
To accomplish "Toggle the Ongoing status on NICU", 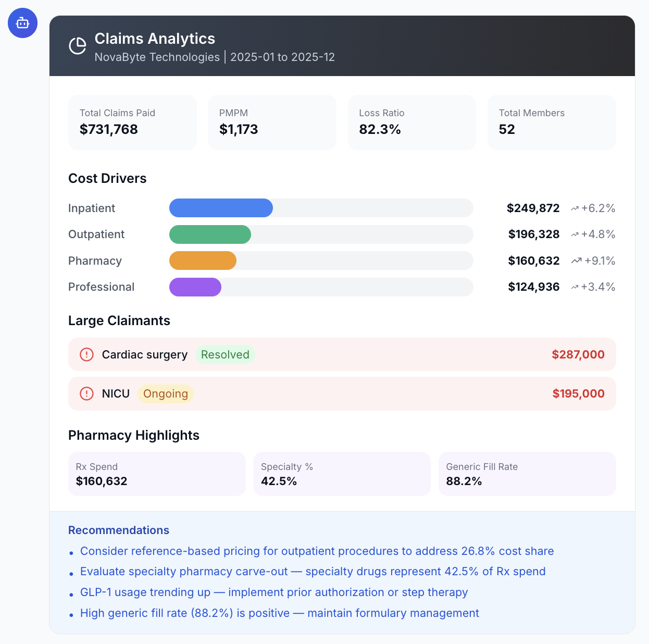I will click(x=165, y=394).
